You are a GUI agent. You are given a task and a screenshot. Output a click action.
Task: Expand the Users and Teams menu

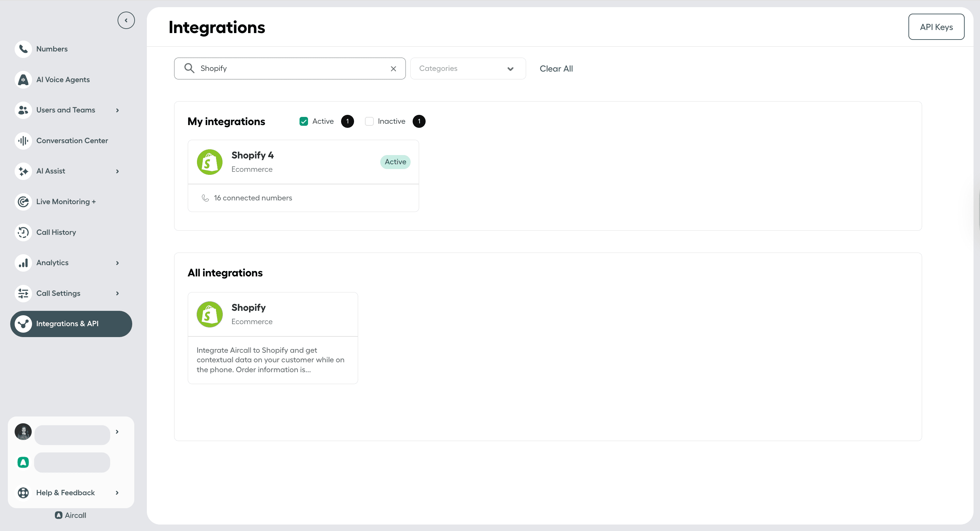coord(65,110)
